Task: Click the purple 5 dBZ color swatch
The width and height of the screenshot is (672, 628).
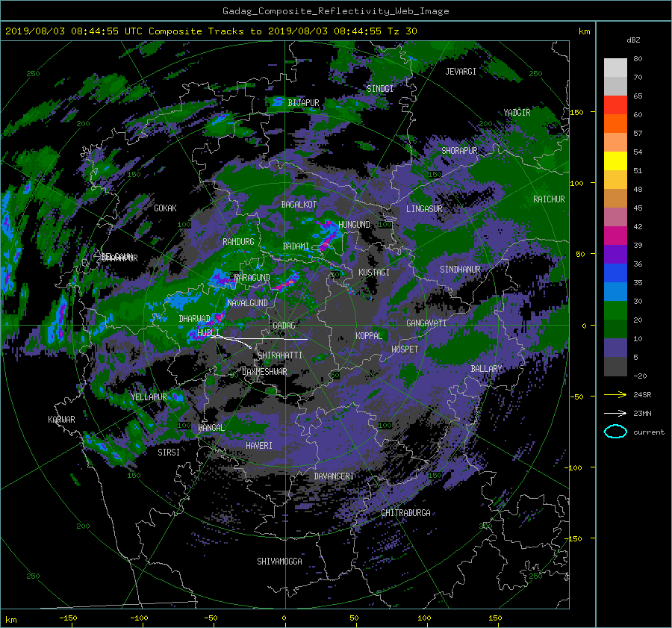Action: tap(615, 348)
